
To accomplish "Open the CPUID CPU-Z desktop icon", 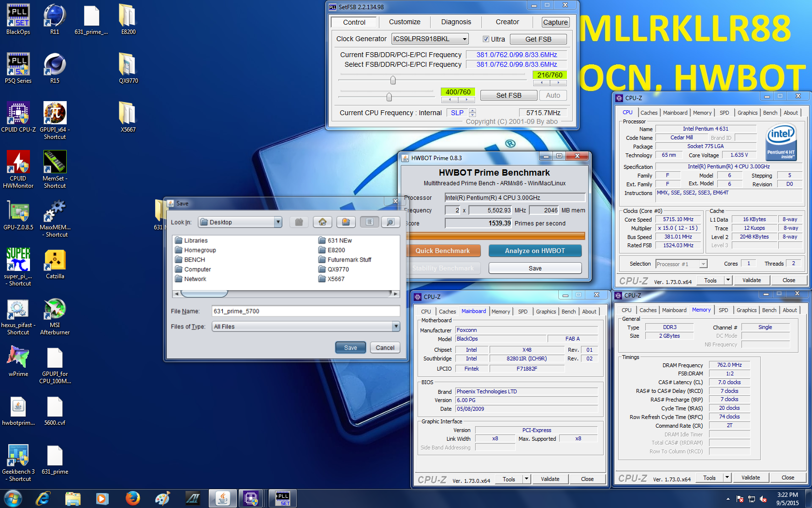I will coord(18,118).
